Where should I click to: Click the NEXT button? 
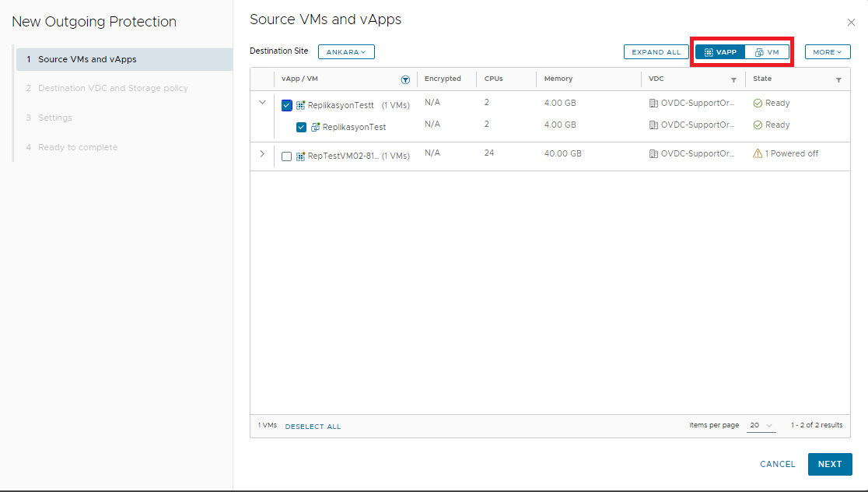point(830,464)
